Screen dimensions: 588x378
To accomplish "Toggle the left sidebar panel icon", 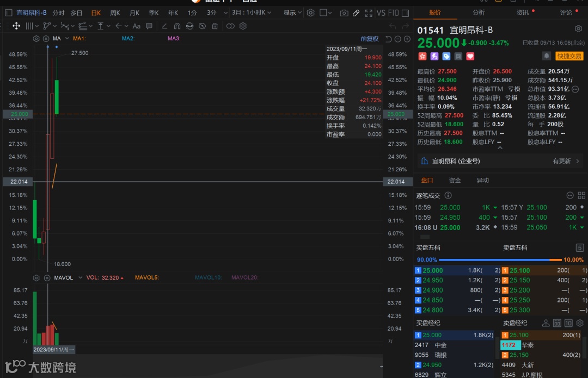I will pyautogui.click(x=9, y=13).
